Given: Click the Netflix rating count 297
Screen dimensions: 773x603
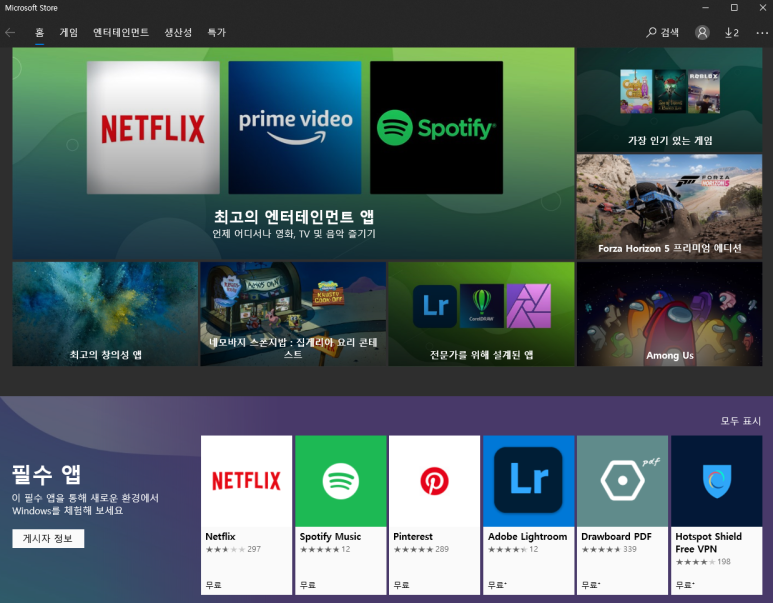Looking at the screenshot, I should pos(254,549).
